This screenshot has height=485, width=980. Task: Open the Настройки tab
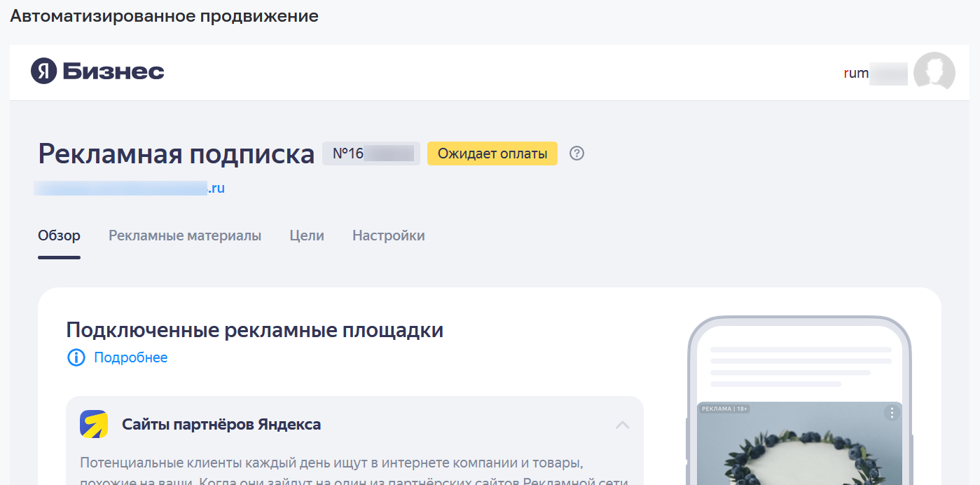[x=389, y=235]
